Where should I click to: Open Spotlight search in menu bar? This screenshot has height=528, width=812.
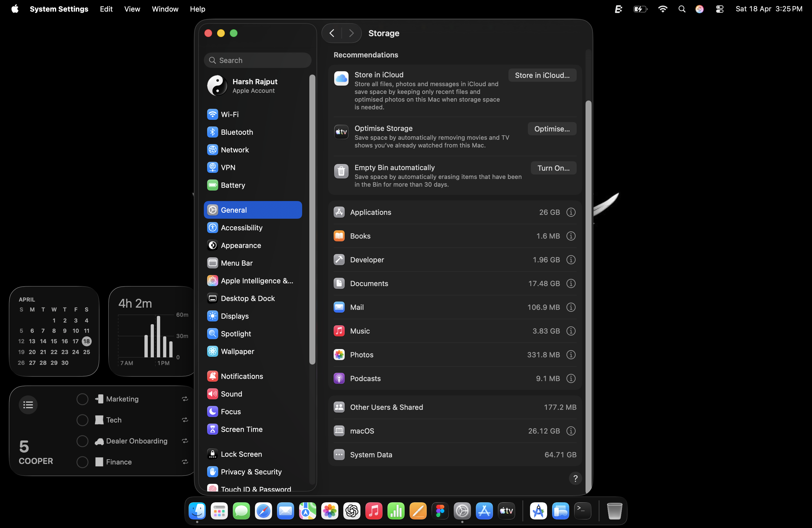coord(682,9)
